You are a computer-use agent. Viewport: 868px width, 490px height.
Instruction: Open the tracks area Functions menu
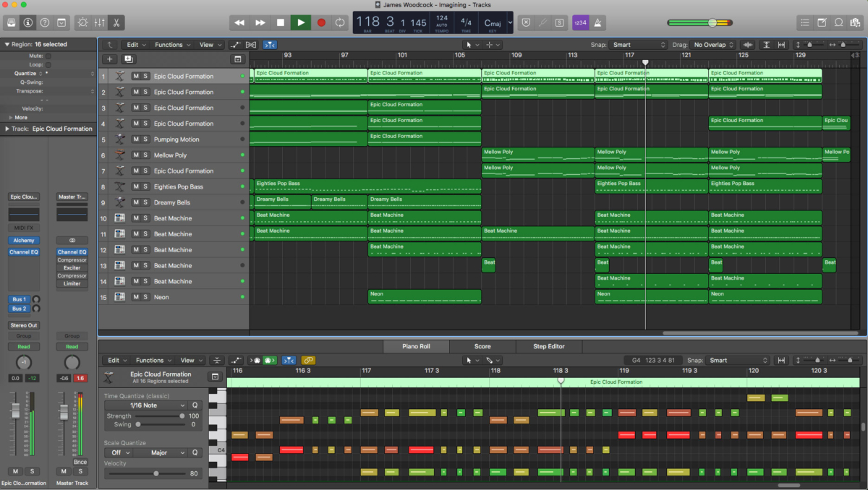point(172,45)
